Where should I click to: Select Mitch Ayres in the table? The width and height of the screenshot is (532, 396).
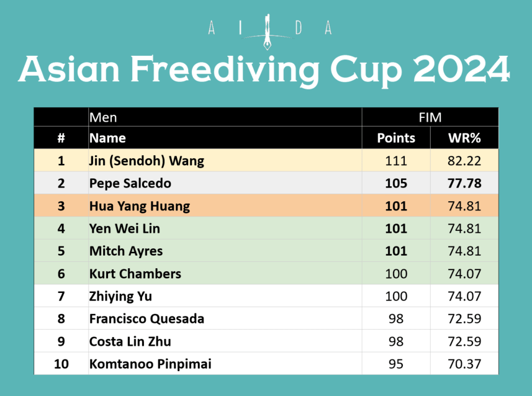126,251
